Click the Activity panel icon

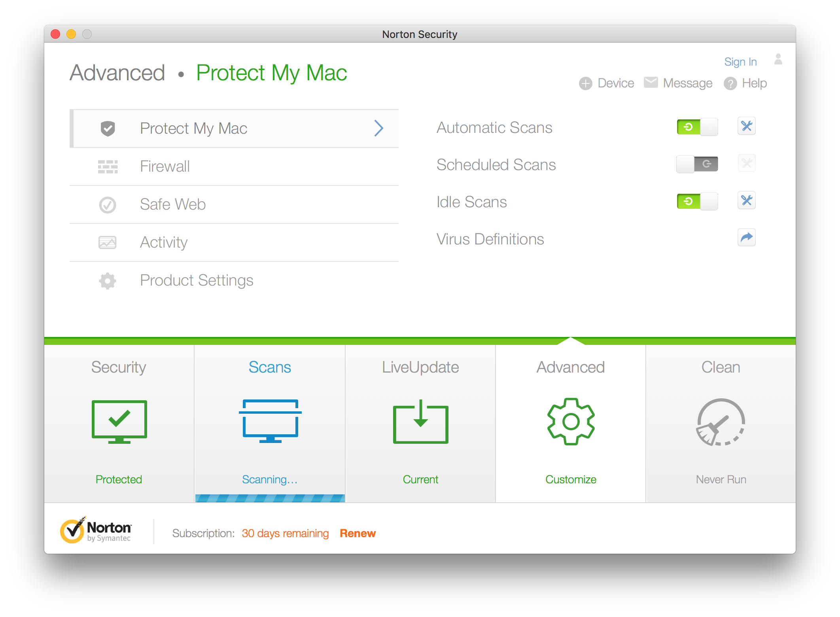pyautogui.click(x=108, y=242)
